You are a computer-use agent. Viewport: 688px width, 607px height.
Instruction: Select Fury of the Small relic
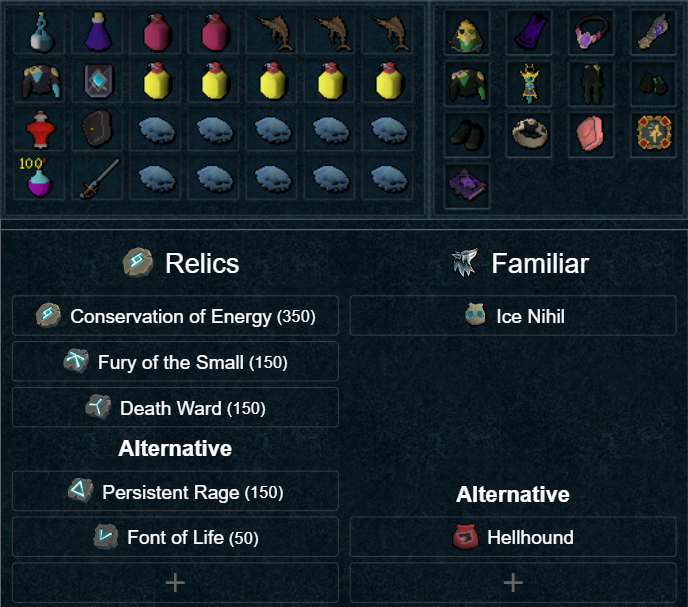175,362
